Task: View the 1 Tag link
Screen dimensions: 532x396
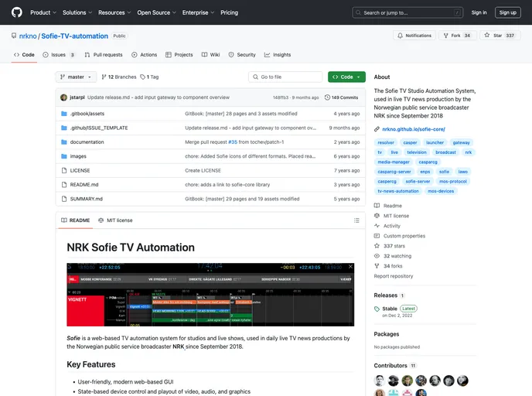Action: coord(150,77)
